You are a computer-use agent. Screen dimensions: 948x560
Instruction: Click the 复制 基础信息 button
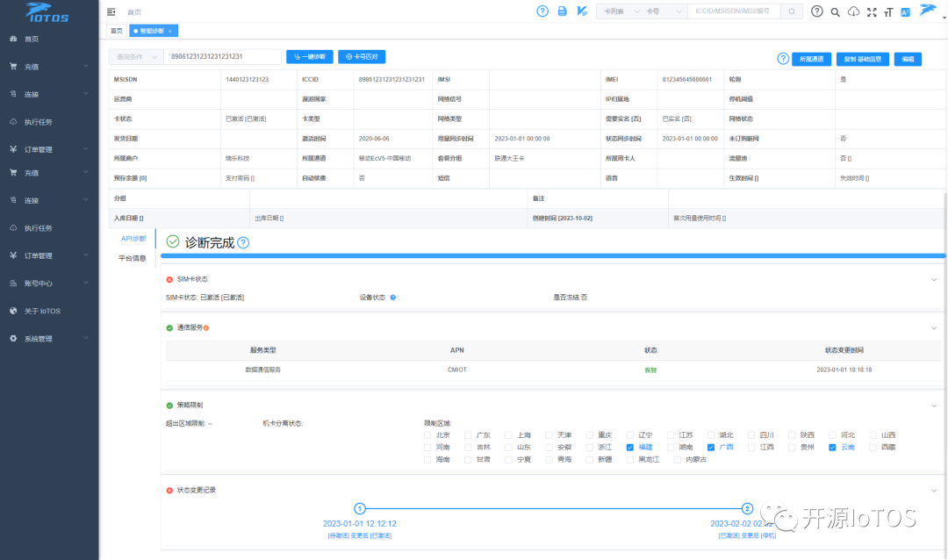(862, 59)
